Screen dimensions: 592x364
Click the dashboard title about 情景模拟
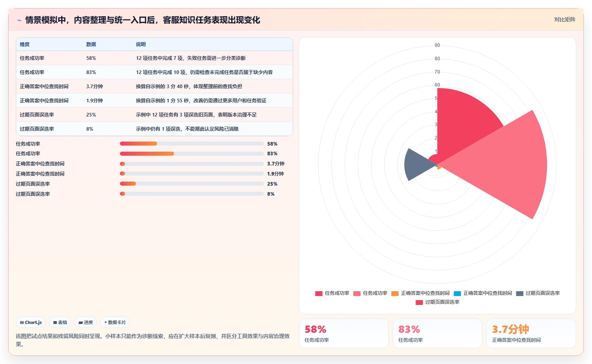(x=143, y=20)
